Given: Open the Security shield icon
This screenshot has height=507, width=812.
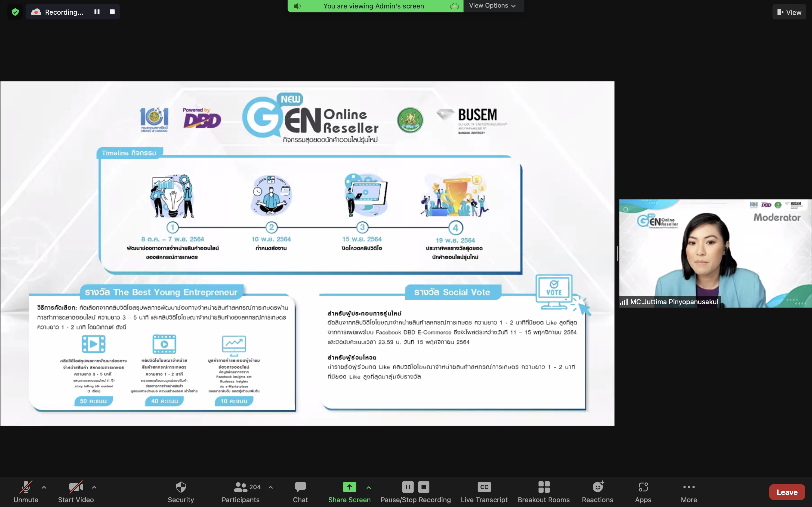Looking at the screenshot, I should (180, 487).
